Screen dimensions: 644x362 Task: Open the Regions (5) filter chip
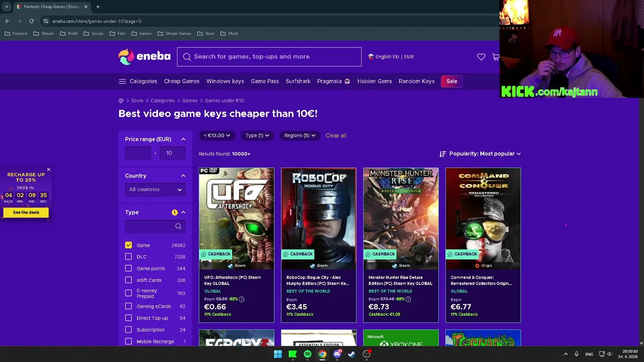(x=299, y=135)
